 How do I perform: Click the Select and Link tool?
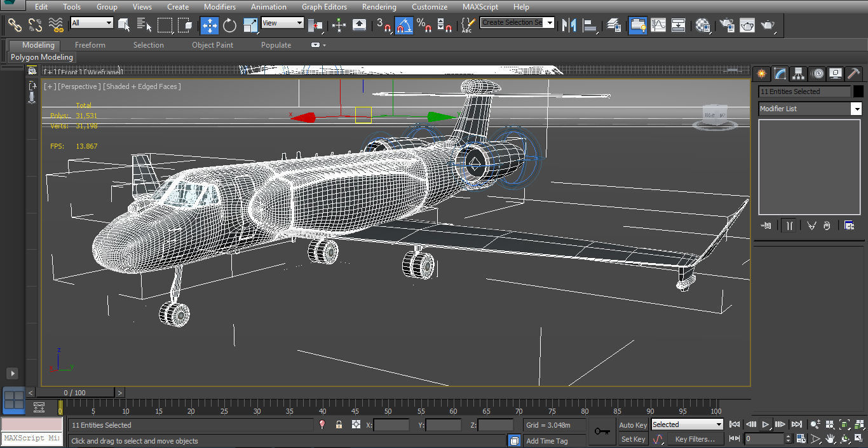click(x=15, y=25)
